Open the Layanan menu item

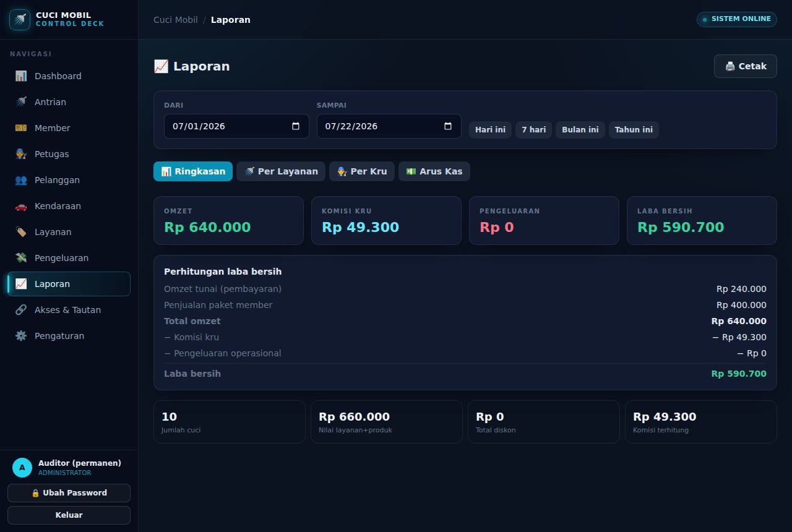[x=69, y=232]
